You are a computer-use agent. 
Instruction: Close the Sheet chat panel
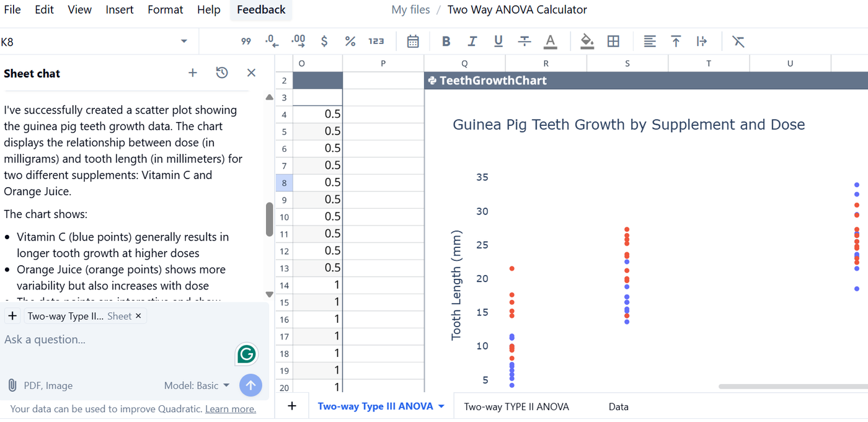(x=251, y=73)
